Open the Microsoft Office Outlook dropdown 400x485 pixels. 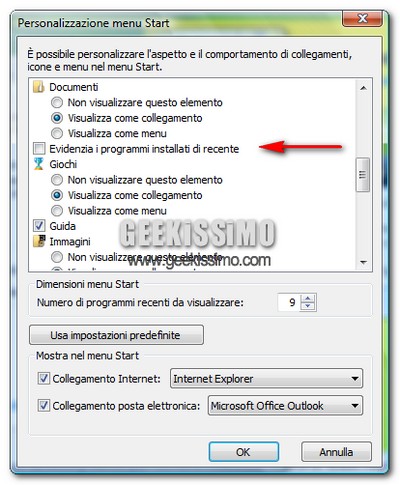coord(285,406)
